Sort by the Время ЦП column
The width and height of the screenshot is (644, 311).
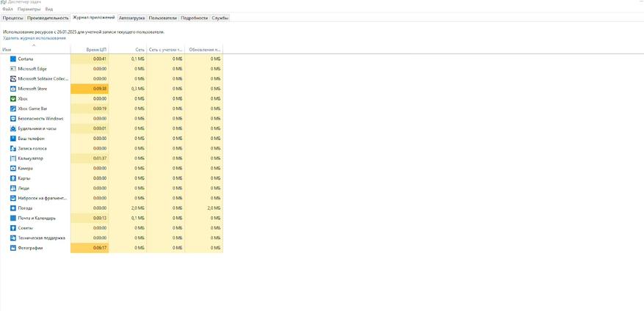point(90,49)
